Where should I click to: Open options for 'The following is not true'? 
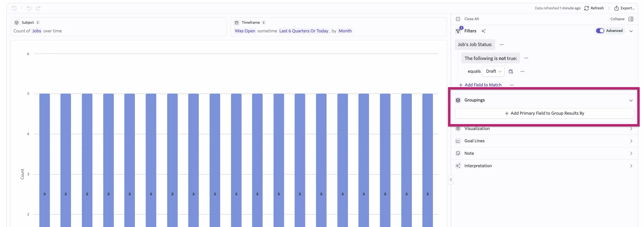tap(526, 58)
